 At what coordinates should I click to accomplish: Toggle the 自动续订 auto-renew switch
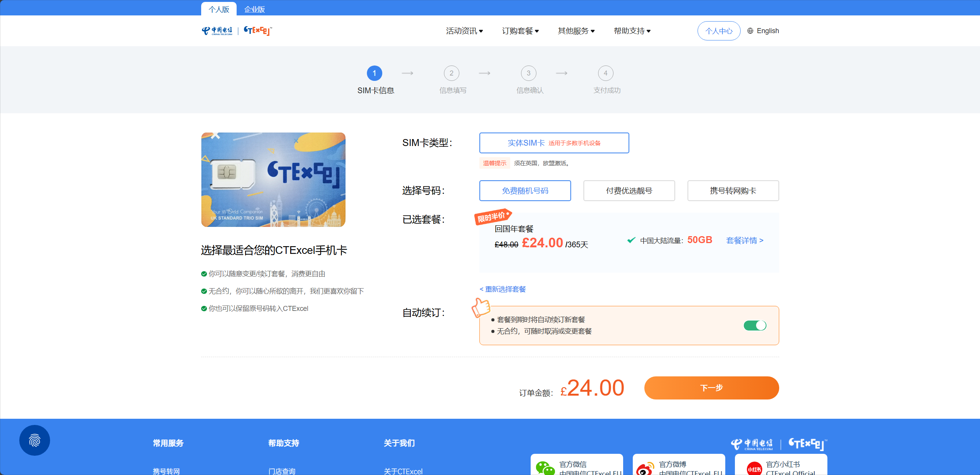click(x=755, y=326)
